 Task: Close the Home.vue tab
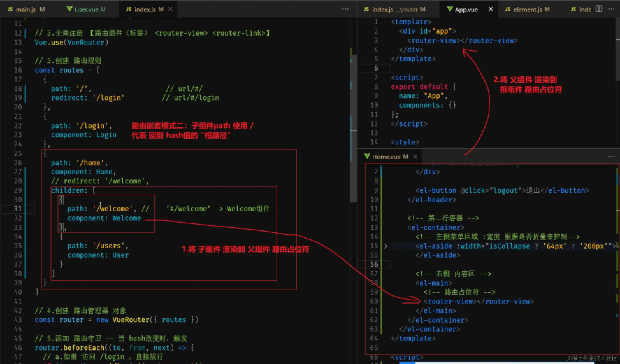[415, 156]
